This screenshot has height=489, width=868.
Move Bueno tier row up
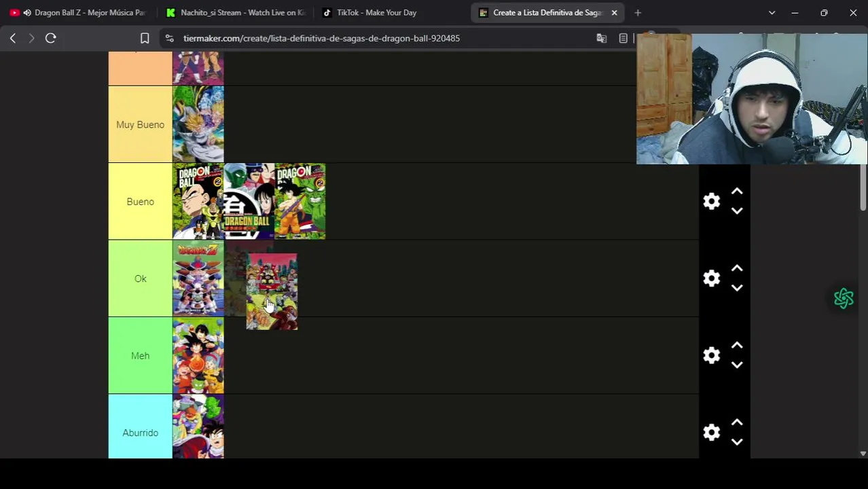tap(737, 192)
